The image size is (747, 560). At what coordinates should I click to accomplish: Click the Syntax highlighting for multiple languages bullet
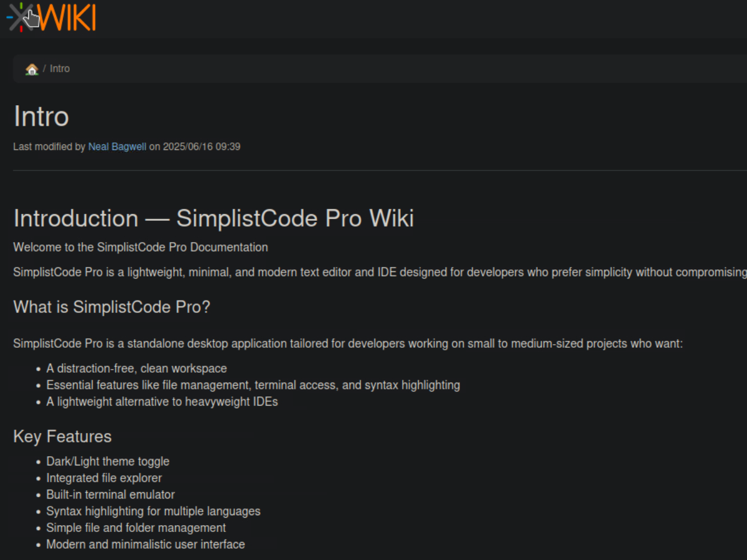[x=153, y=511]
